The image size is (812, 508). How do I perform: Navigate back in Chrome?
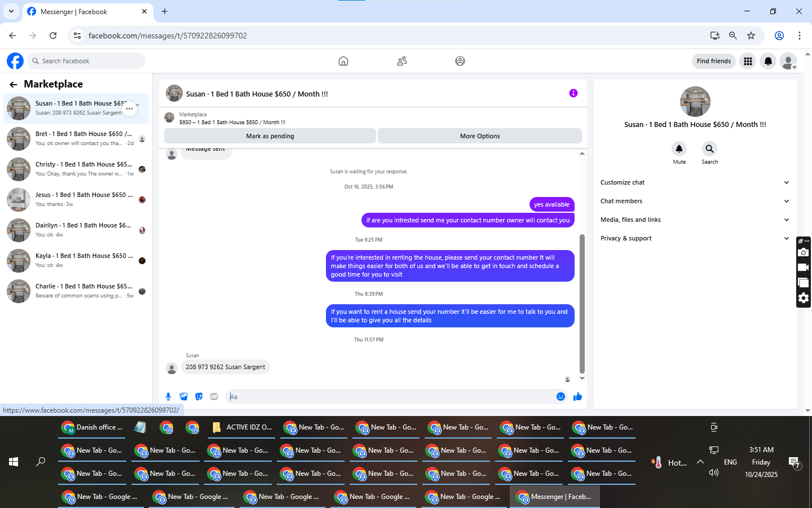tap(12, 36)
